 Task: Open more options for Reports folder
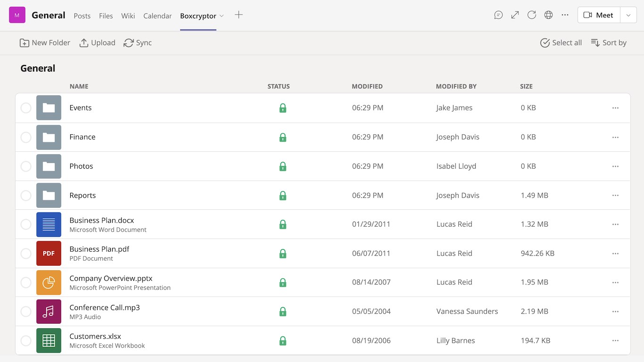(615, 195)
